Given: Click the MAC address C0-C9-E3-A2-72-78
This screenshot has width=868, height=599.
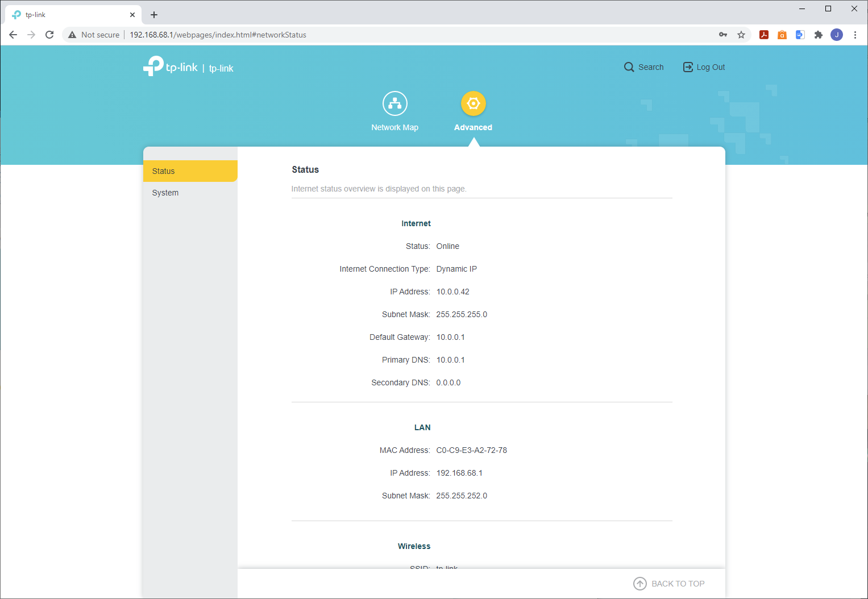Looking at the screenshot, I should (x=472, y=450).
